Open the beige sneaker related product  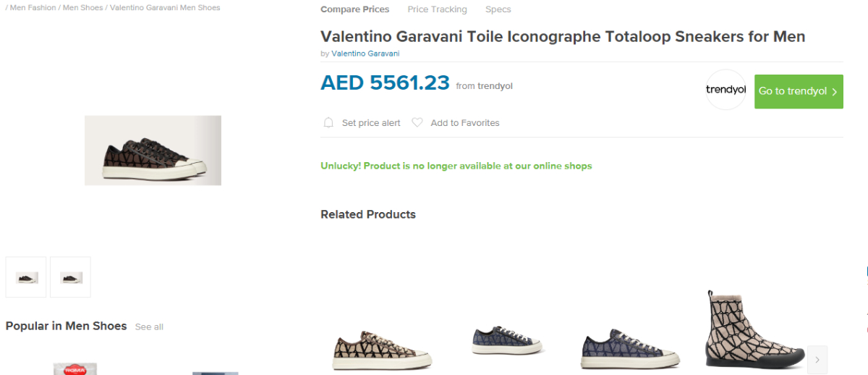[383, 351]
